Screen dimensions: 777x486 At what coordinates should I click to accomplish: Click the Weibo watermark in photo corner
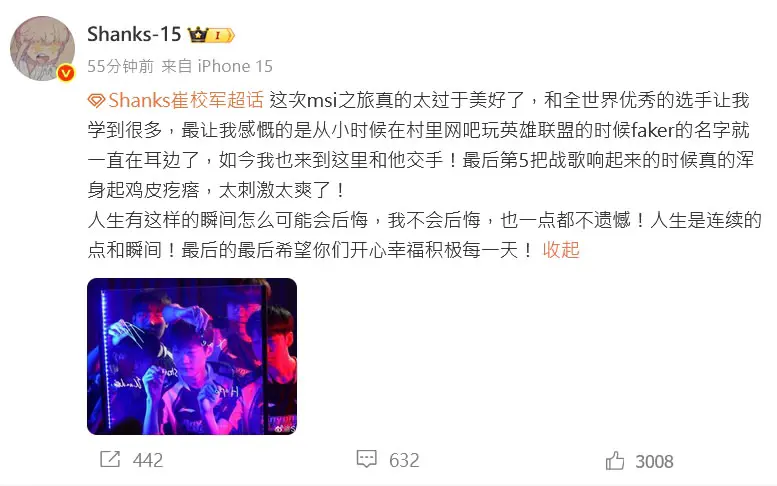[286, 429]
